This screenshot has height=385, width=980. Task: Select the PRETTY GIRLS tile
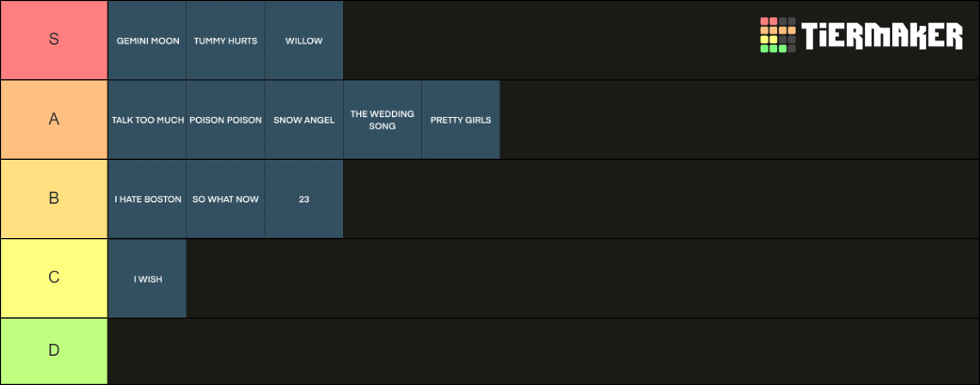point(461,119)
